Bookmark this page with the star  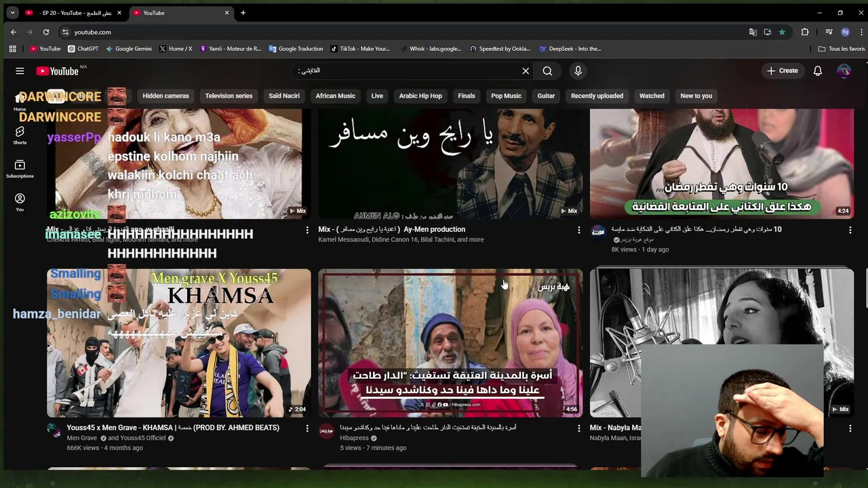(782, 32)
